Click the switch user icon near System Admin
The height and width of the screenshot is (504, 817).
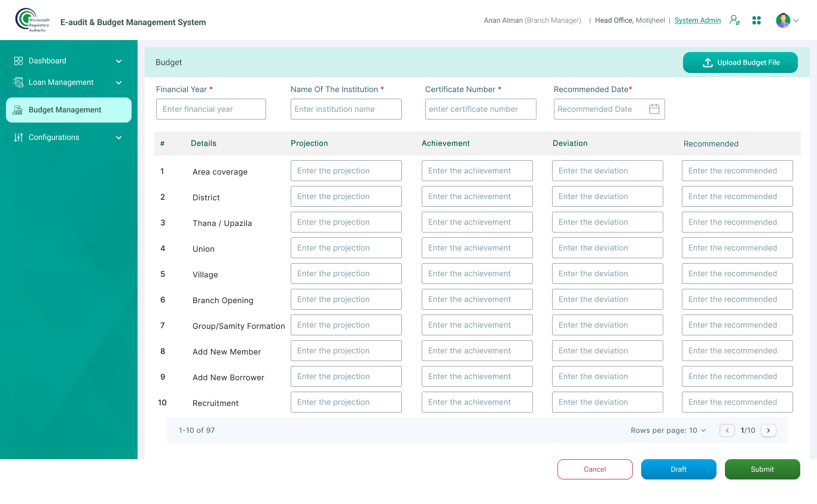[734, 20]
